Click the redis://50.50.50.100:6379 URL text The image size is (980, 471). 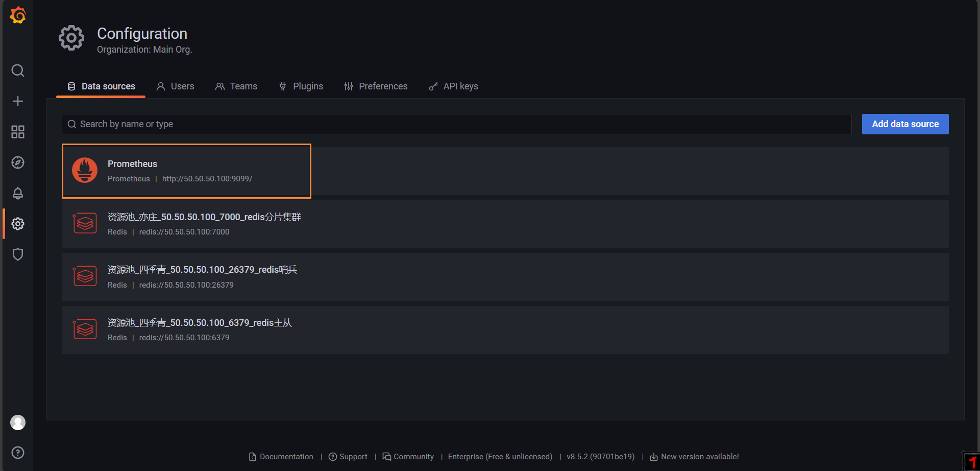184,338
